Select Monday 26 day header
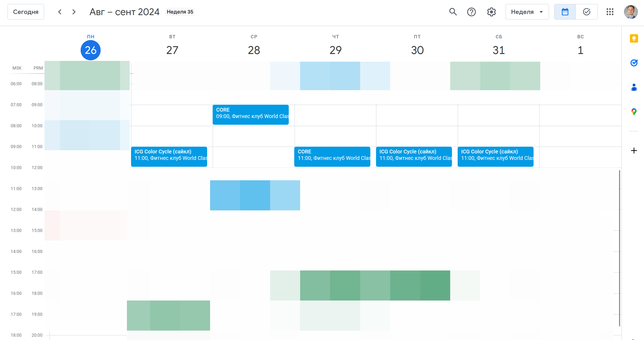The height and width of the screenshot is (340, 644). (x=90, y=50)
